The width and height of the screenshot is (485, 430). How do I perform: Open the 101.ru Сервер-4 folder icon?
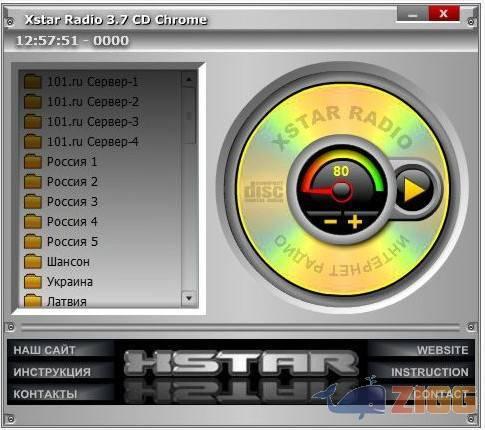pyautogui.click(x=33, y=142)
